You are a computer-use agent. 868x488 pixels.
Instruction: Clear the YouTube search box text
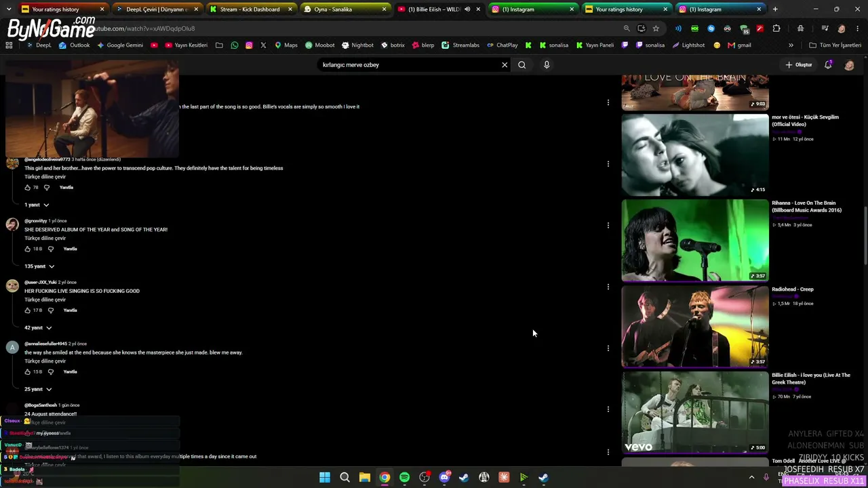(x=505, y=65)
